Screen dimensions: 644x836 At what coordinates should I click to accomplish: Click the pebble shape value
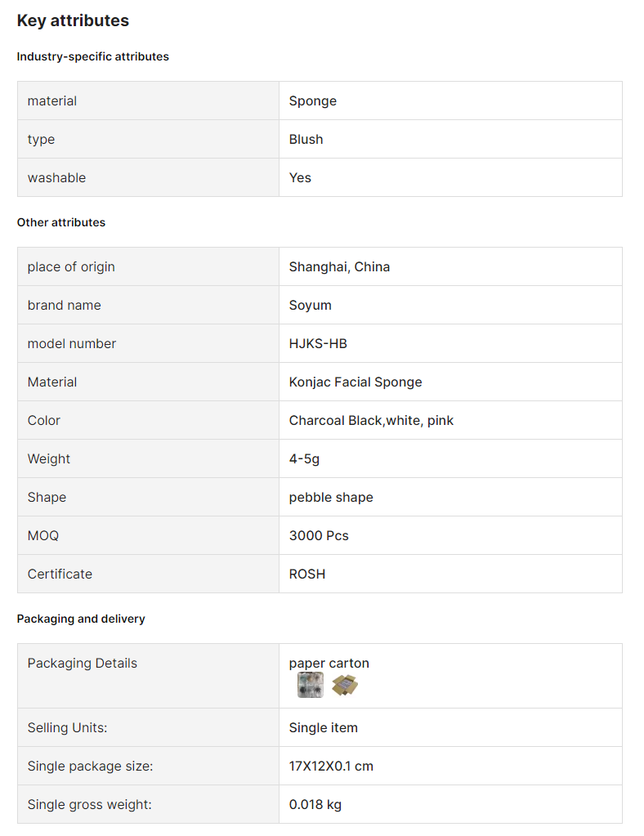pyautogui.click(x=331, y=497)
